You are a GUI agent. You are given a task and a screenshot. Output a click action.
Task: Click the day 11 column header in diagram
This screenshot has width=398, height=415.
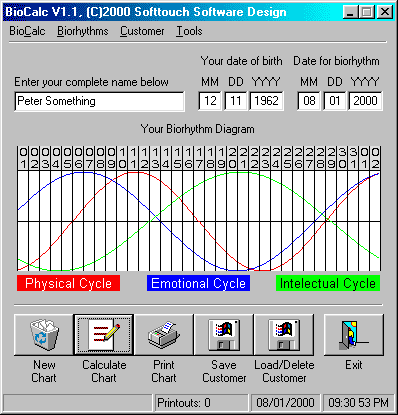(133, 158)
